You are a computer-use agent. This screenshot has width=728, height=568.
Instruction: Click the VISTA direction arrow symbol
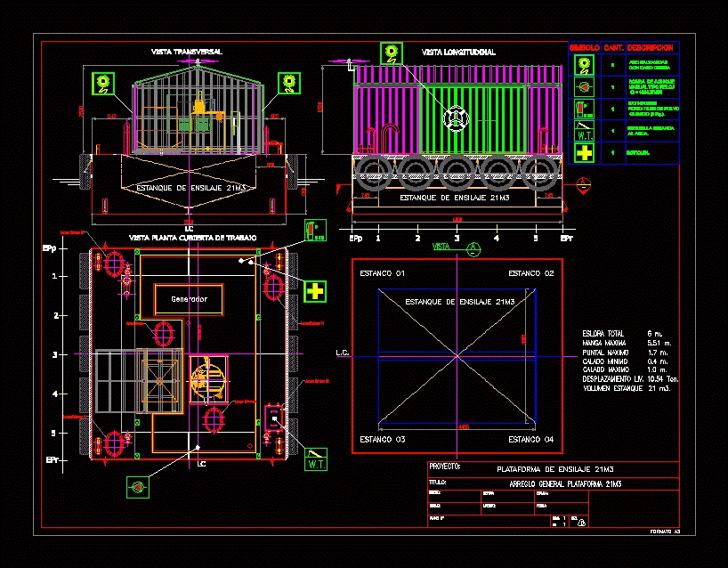[x=472, y=249]
